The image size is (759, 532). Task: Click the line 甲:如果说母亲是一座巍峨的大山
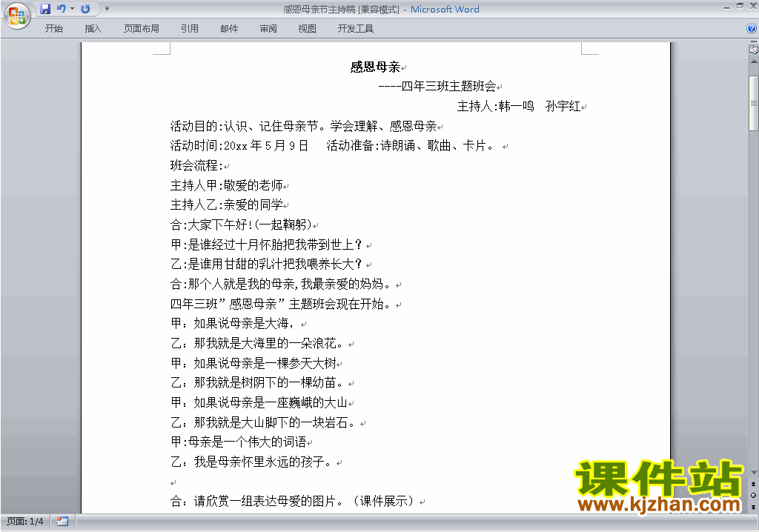click(259, 403)
